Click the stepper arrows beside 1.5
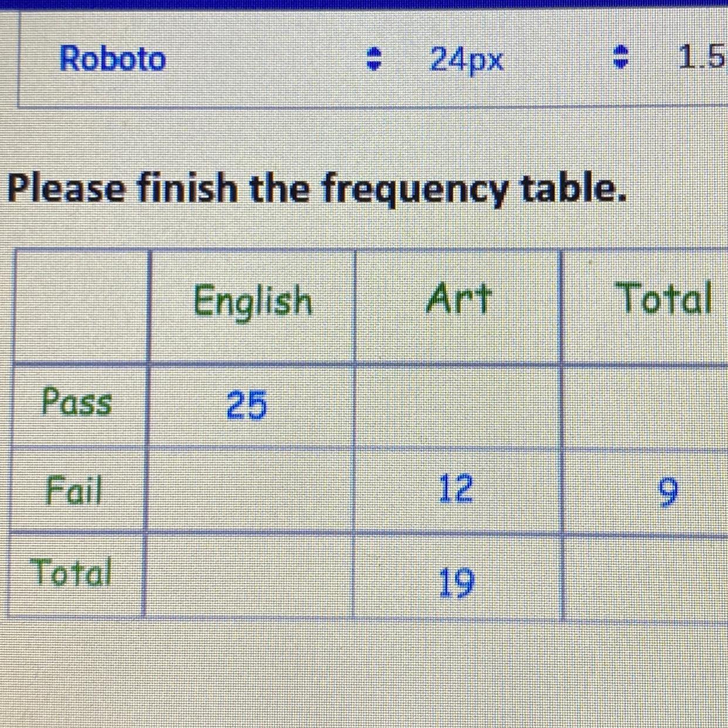The width and height of the screenshot is (728, 728). 620,57
